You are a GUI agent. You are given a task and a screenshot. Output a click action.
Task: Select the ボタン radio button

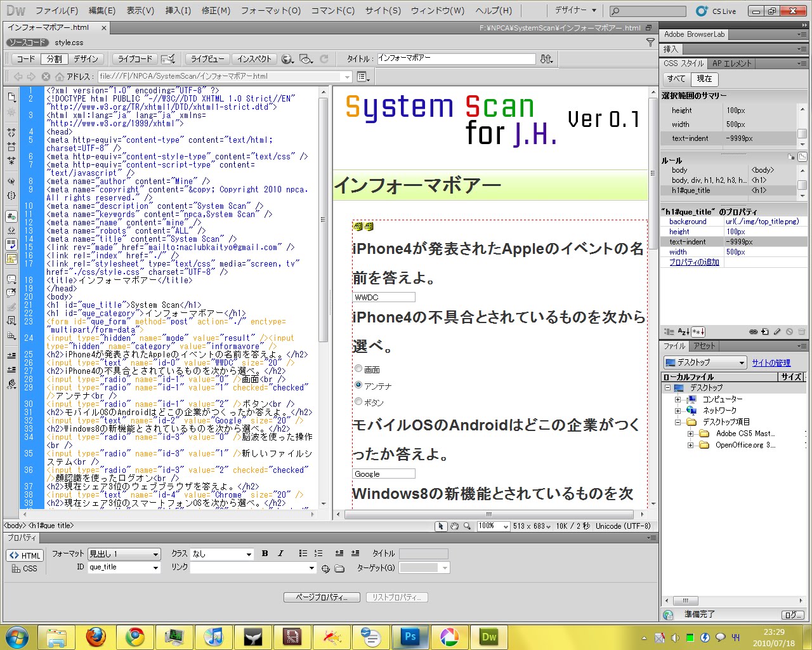[x=358, y=402]
